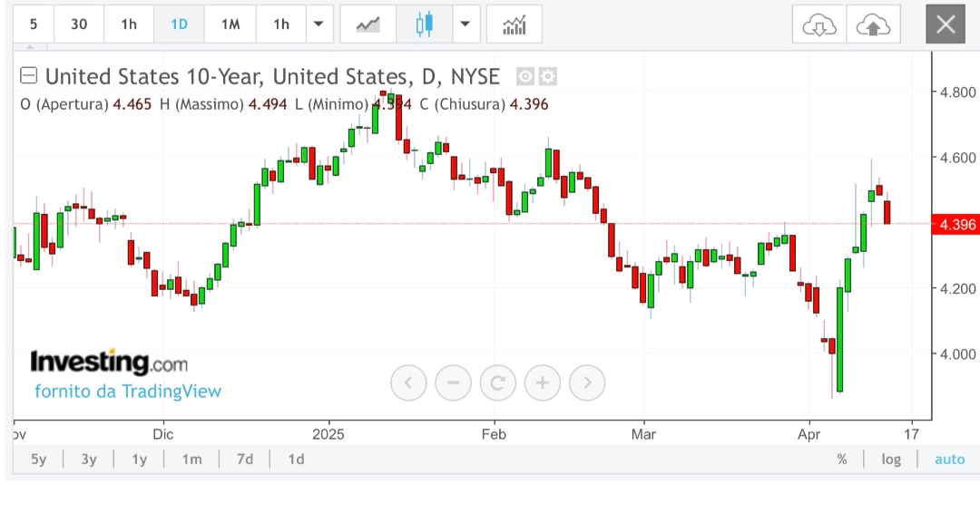
Task: Close the chart with the X button
Action: coord(946,24)
